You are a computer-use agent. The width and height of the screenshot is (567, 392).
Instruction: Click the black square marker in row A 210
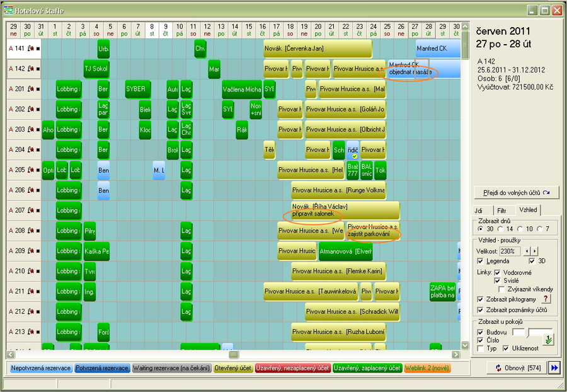(38, 272)
